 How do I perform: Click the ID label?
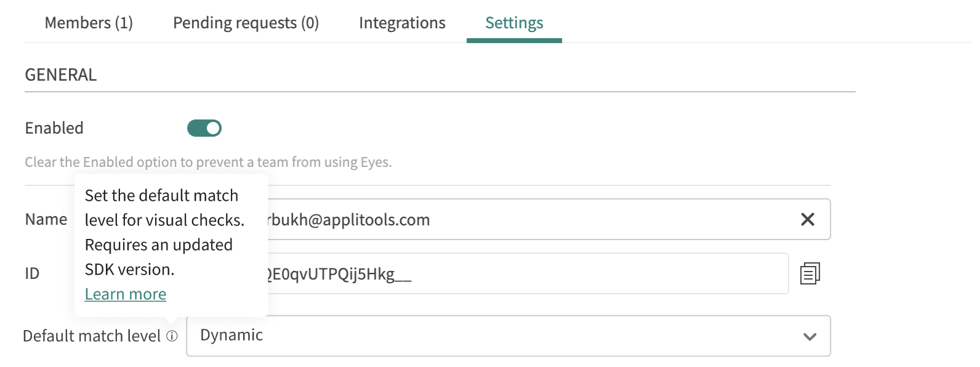pyautogui.click(x=32, y=273)
